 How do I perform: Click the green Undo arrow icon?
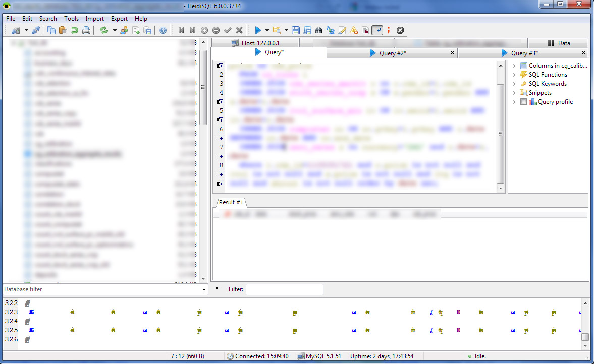[x=75, y=30]
